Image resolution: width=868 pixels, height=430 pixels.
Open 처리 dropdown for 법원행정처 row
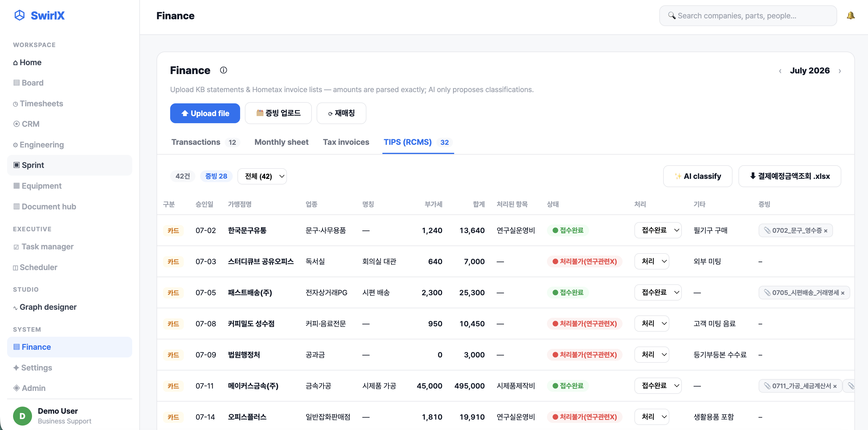point(651,354)
